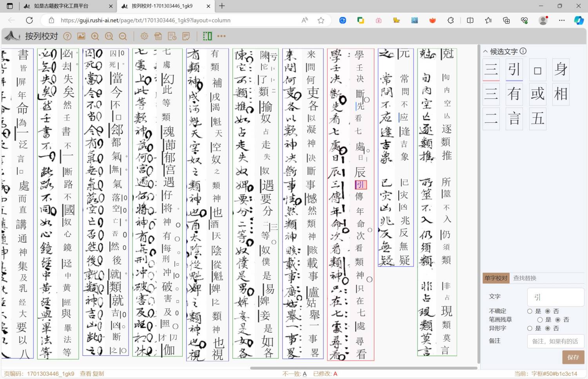Choose candidate character 五
Image resolution: width=588 pixels, height=379 pixels.
click(x=538, y=118)
